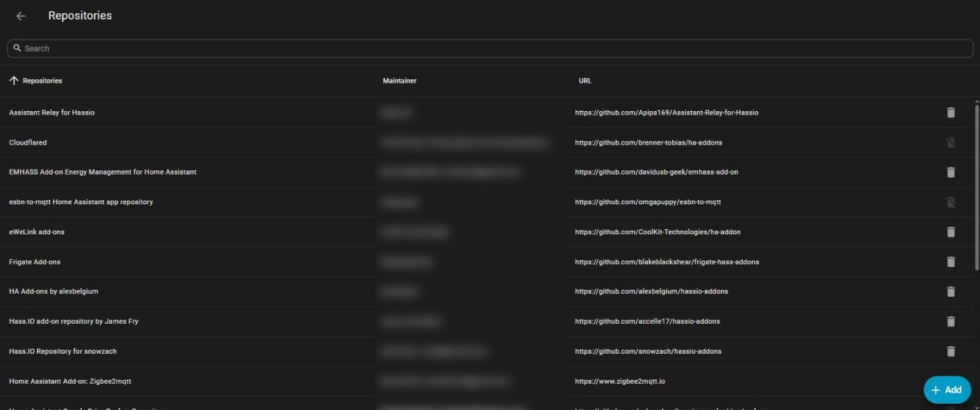Go back using the arrow icon
The image size is (980, 410).
point(21,15)
